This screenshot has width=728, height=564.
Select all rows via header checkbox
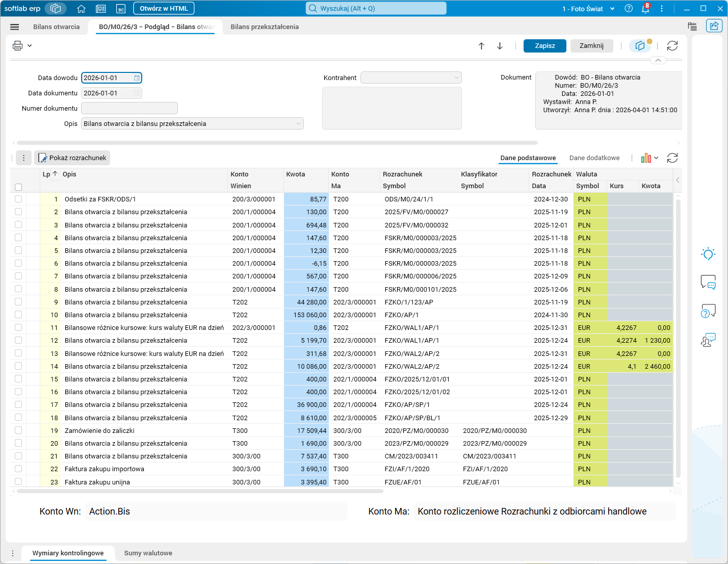18,187
